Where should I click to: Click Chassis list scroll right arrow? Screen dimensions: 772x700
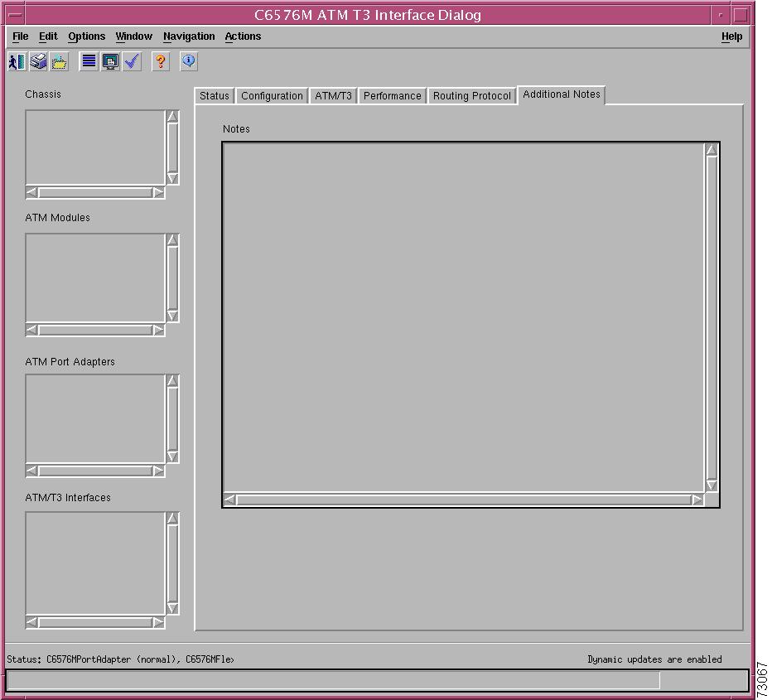point(158,192)
